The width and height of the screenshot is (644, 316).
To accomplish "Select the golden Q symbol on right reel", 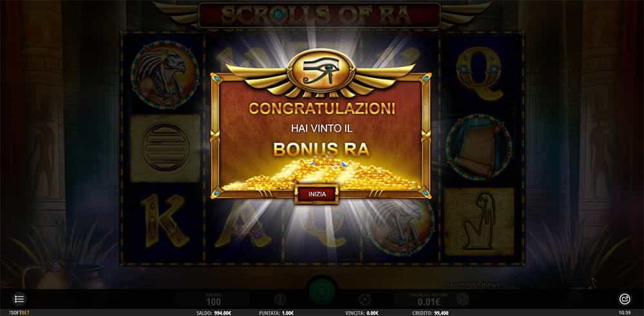I will pos(479,73).
